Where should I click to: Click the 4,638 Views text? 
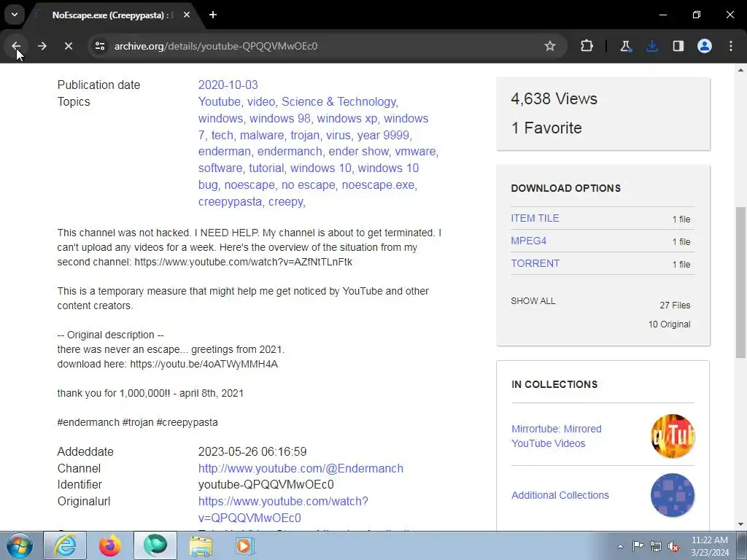(554, 98)
